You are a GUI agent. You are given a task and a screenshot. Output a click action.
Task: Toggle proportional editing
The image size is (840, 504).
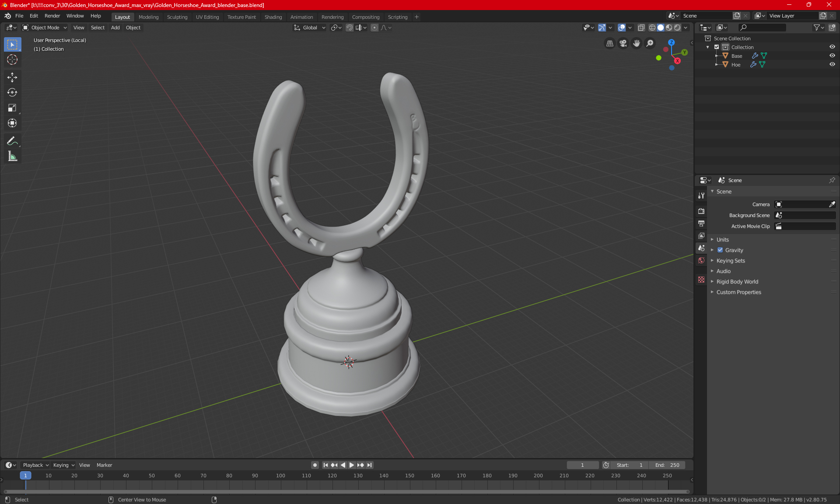pyautogui.click(x=374, y=28)
